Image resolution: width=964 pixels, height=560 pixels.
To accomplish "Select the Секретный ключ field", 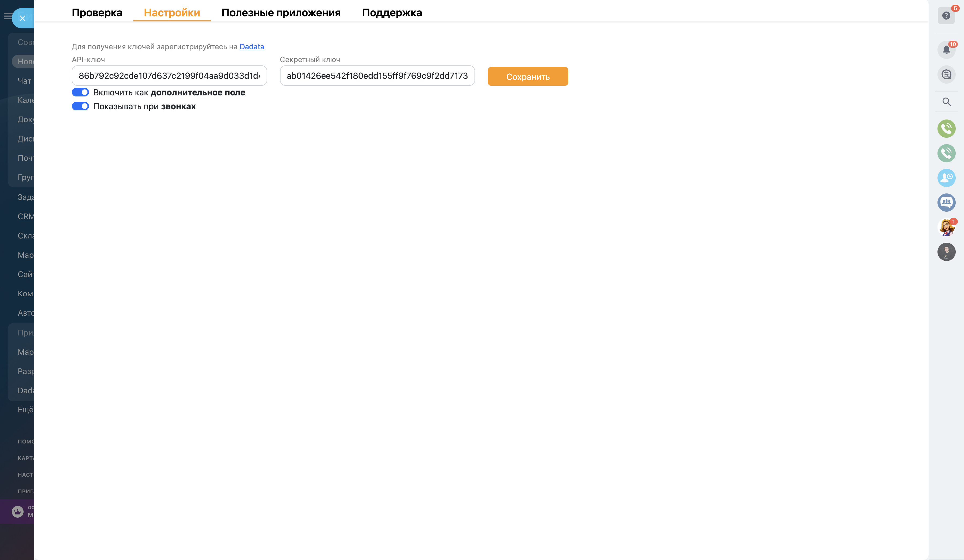I will [x=377, y=75].
